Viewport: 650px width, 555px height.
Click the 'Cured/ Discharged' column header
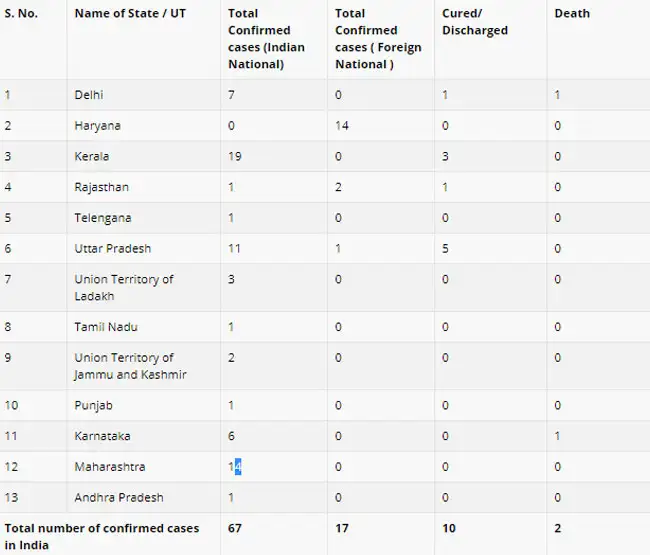(x=475, y=22)
